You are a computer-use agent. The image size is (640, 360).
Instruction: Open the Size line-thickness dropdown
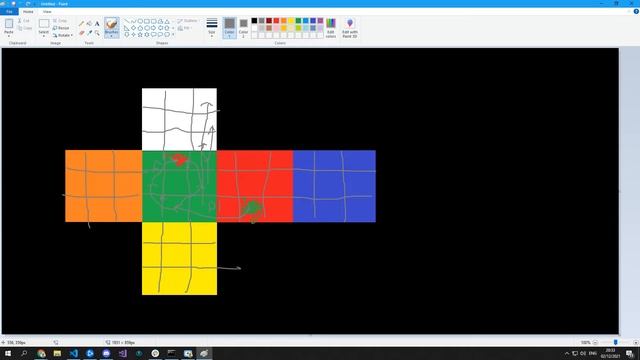tap(212, 28)
